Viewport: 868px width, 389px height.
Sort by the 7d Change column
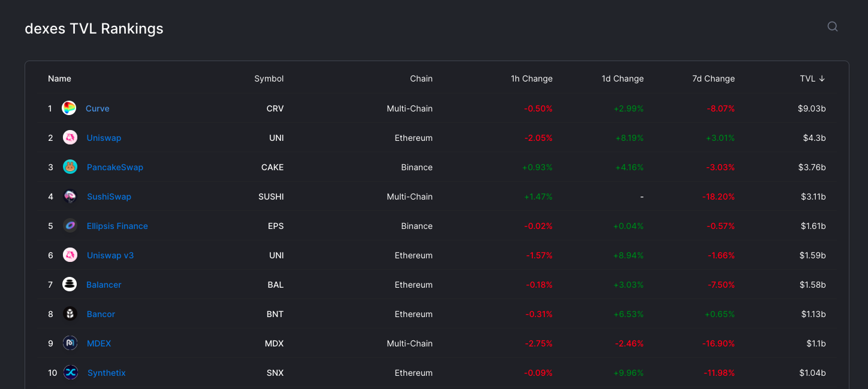click(713, 79)
